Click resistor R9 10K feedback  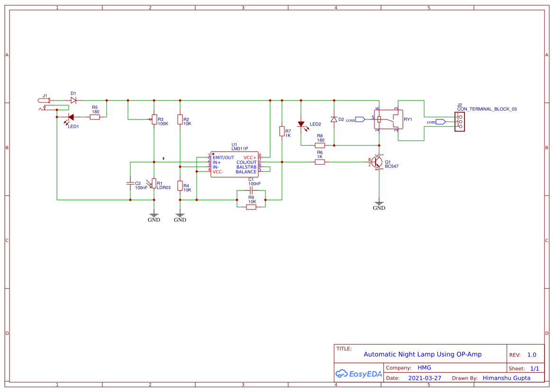click(251, 207)
